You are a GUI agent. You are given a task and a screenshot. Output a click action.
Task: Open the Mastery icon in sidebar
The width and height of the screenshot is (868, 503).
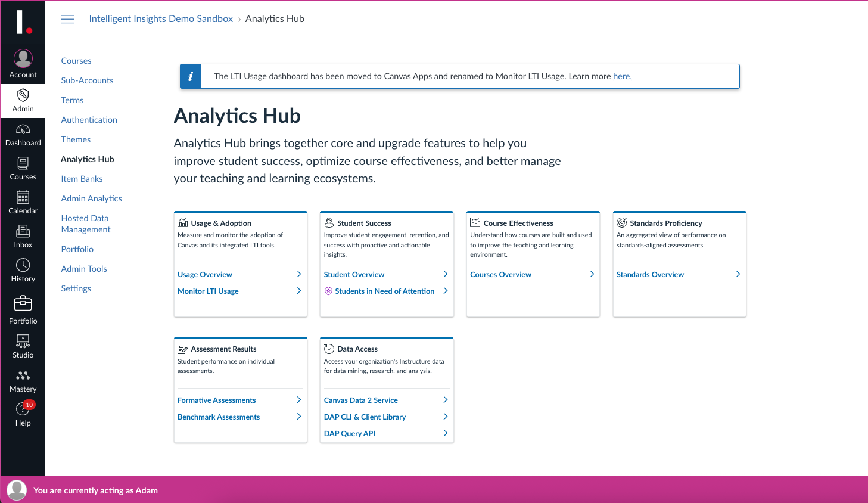click(x=23, y=375)
